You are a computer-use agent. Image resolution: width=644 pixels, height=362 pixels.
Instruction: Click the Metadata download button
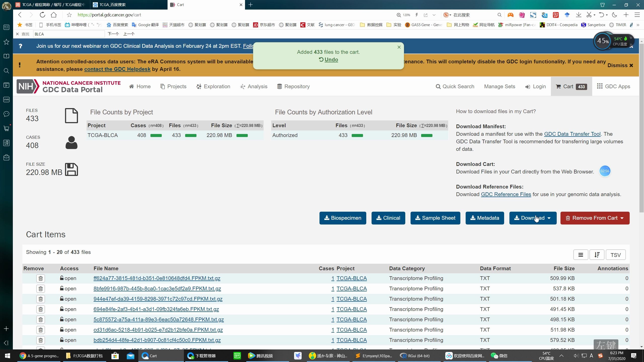485,218
